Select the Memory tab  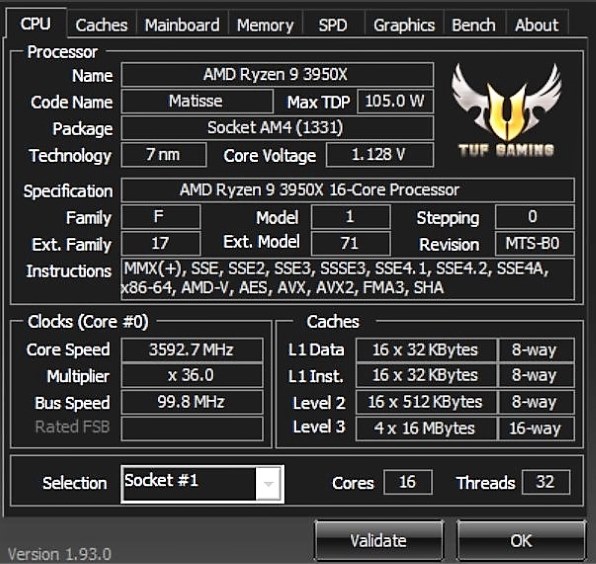(265, 25)
